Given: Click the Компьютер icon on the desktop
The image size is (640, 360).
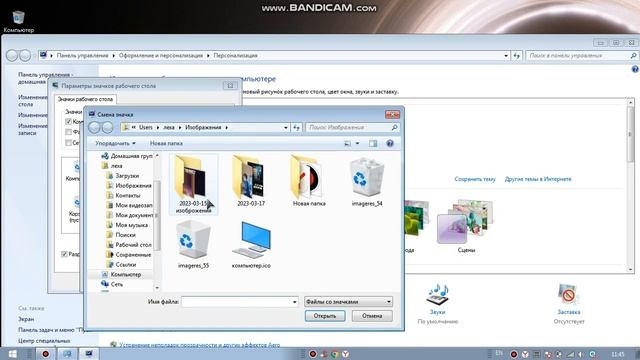Looking at the screenshot, I should coord(18,21).
